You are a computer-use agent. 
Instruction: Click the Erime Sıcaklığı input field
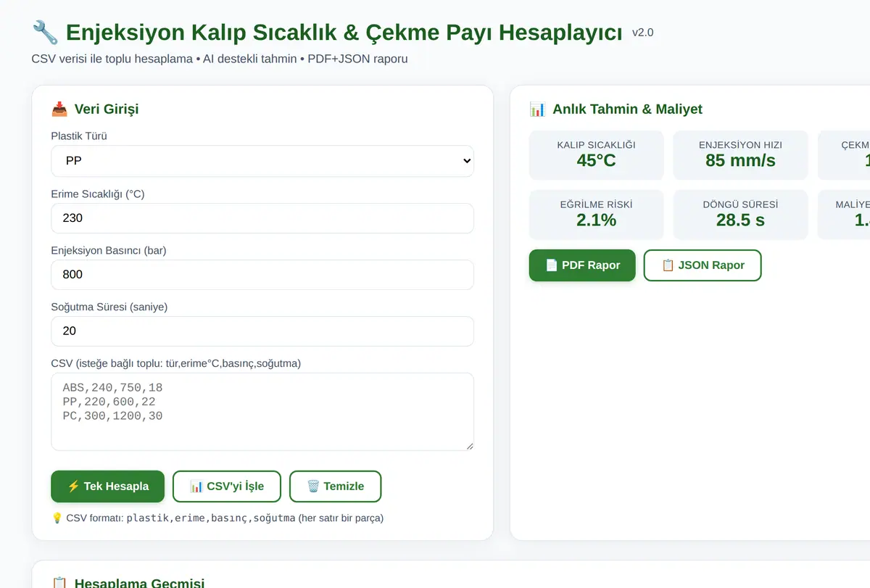tap(262, 218)
